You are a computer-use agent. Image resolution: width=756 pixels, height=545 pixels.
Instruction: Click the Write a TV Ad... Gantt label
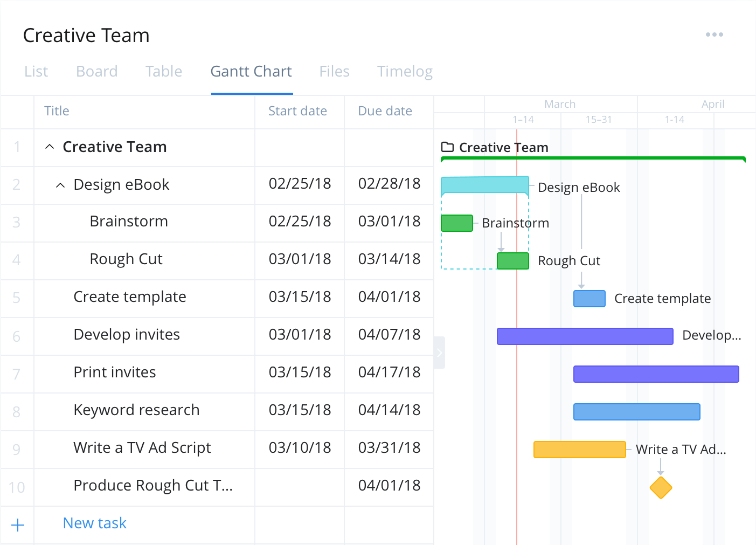[x=681, y=450]
